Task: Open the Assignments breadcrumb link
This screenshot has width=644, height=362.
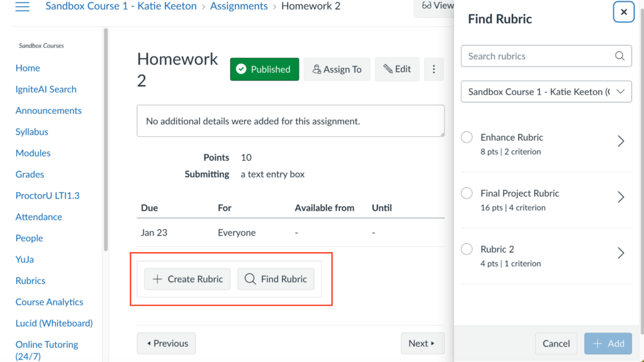Action: tap(238, 6)
